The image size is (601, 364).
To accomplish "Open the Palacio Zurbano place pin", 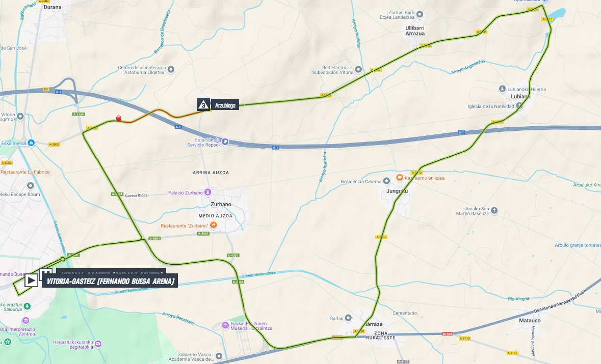I will (207, 192).
